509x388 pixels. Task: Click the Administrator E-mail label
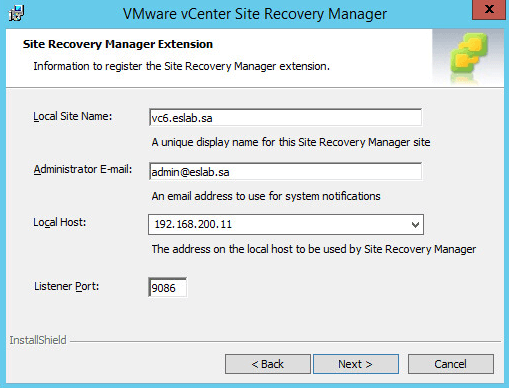click(x=83, y=169)
